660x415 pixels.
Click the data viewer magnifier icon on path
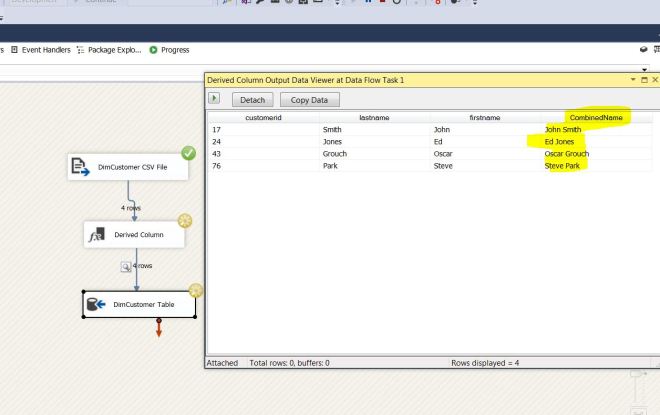pos(126,267)
